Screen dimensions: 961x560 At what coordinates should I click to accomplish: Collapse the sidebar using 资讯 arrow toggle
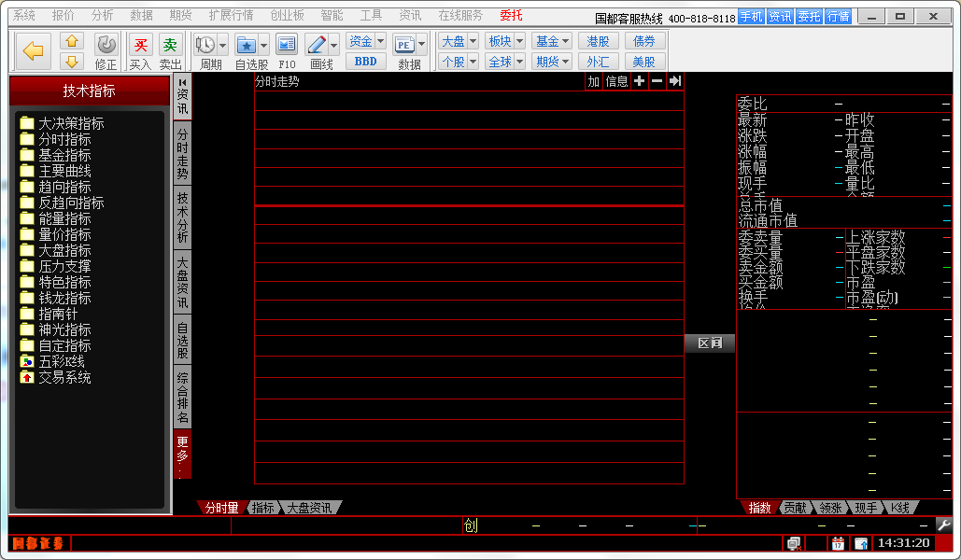tap(182, 82)
